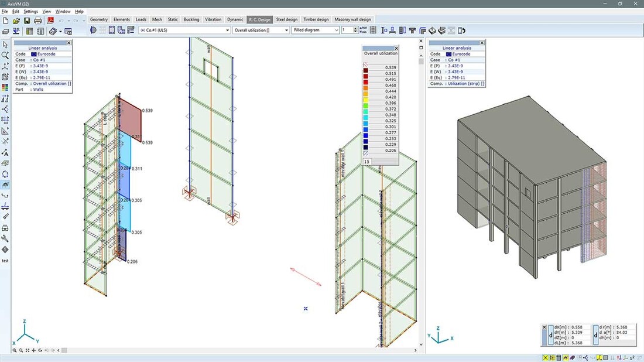The width and height of the screenshot is (644, 362).
Task: Open the Filled diagram display mode dropdown
Action: (315, 30)
